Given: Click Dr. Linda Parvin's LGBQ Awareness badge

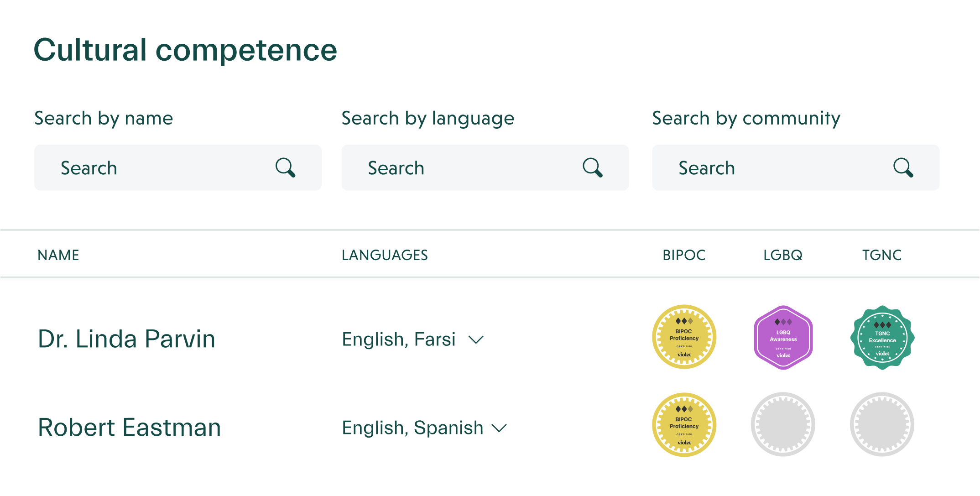Looking at the screenshot, I should (783, 338).
